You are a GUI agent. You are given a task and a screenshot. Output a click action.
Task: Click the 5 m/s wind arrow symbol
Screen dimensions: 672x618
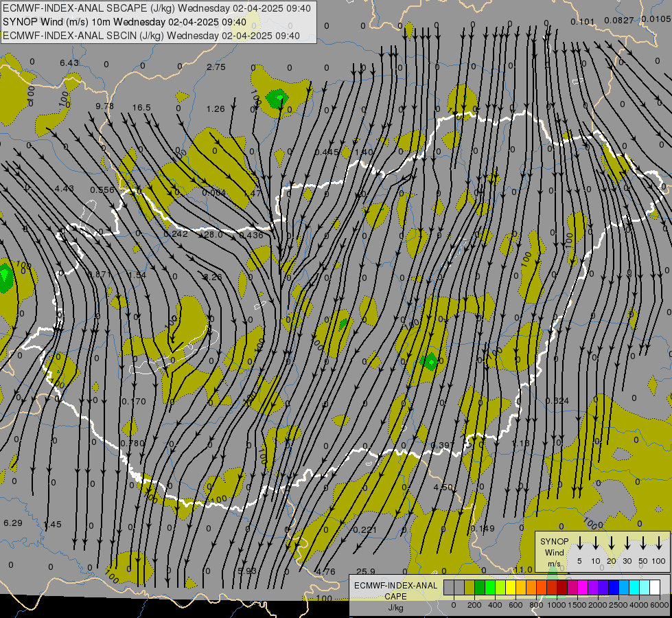[x=579, y=543]
